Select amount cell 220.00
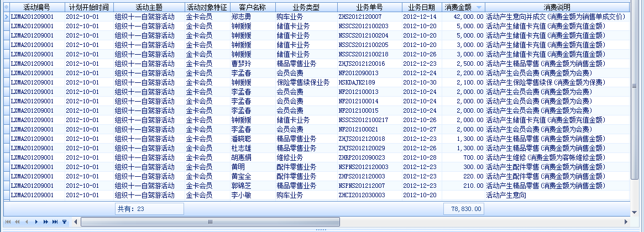Viewport: 644px width, 232px height. (463, 177)
